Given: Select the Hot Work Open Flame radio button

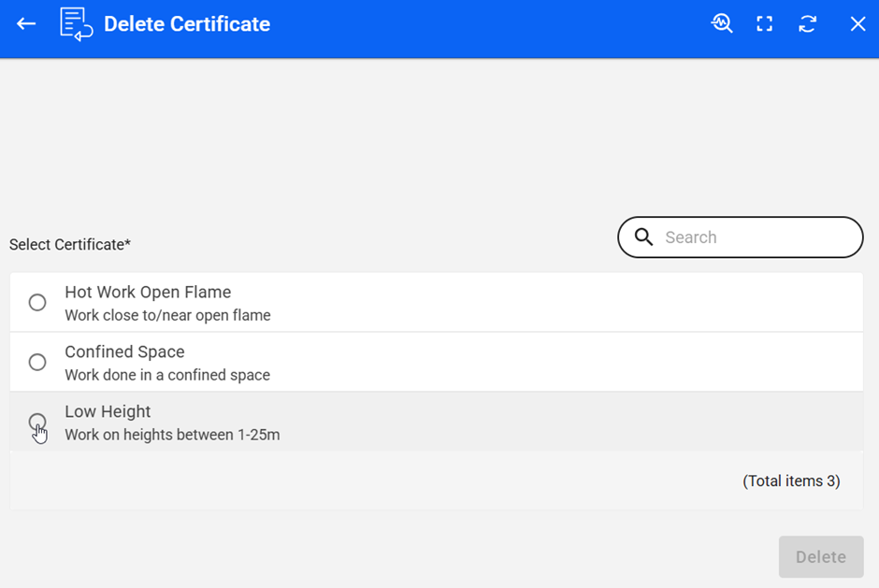Looking at the screenshot, I should pyautogui.click(x=37, y=303).
